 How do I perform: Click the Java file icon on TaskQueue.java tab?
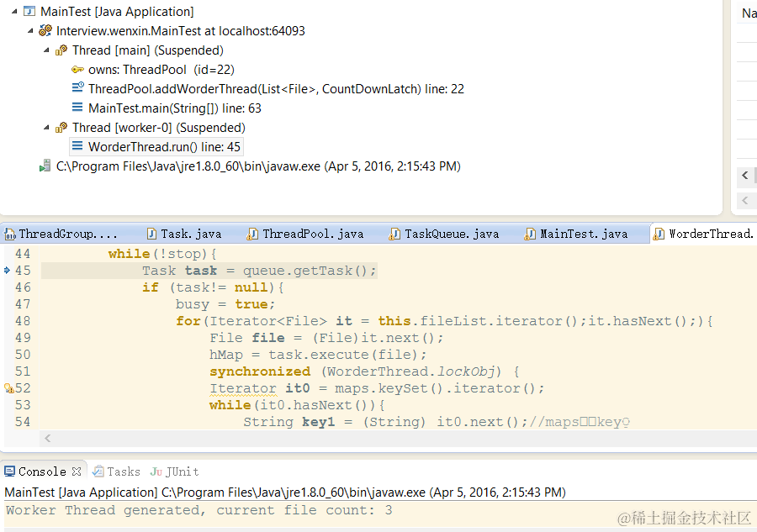(x=394, y=234)
